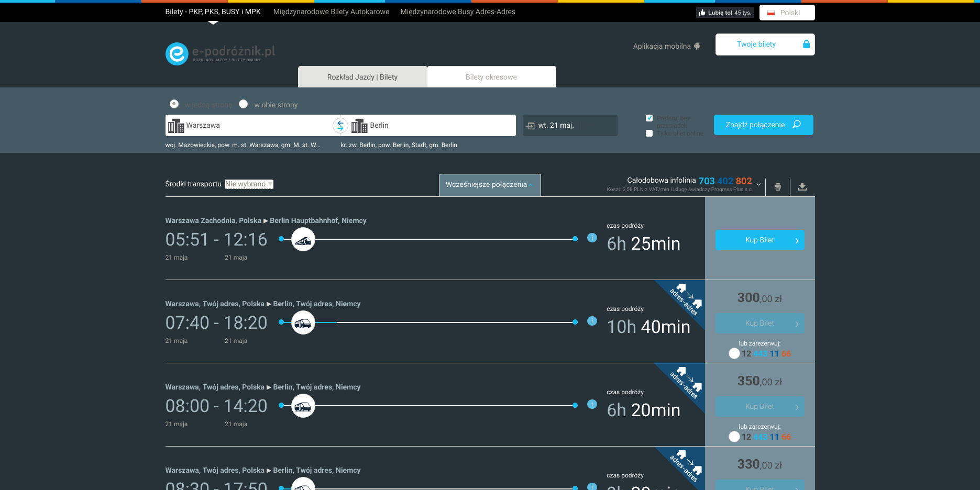The height and width of the screenshot is (490, 980).
Task: Toggle the "Preferuj bez przesiadek" checkbox
Action: pyautogui.click(x=649, y=118)
